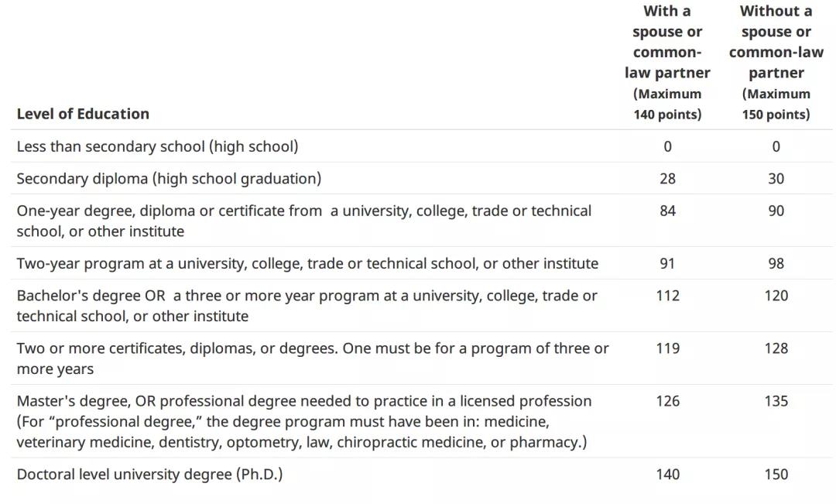Select the "Secondary diploma (high school graduation)" text

pos(169,178)
